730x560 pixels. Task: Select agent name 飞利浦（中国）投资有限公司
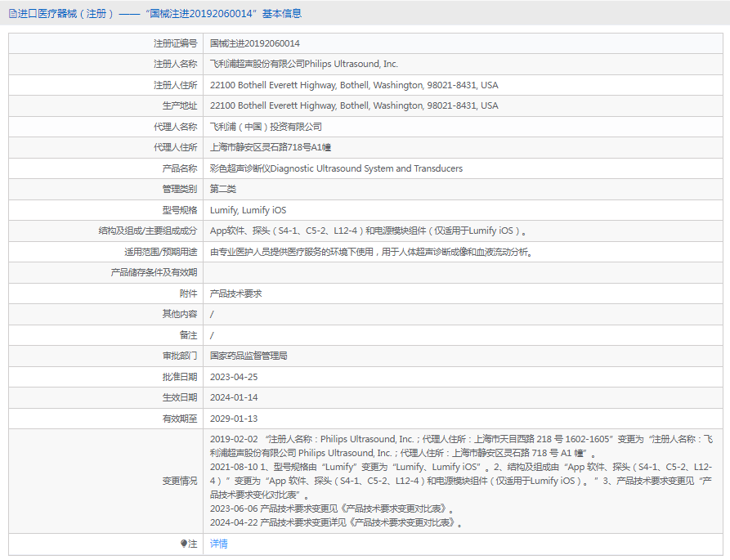click(266, 127)
